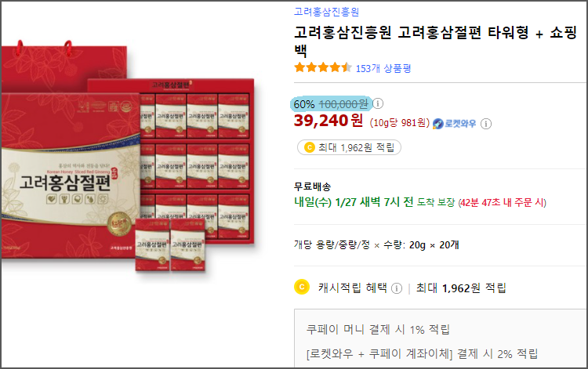Click info icon next to 로켓와우 badge
This screenshot has width=588, height=369.
[x=486, y=124]
